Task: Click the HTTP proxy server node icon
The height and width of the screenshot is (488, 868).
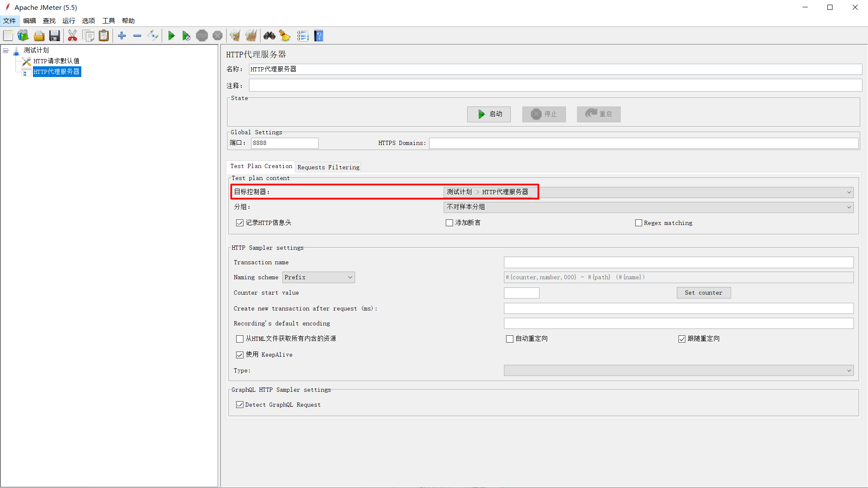Action: pos(27,72)
